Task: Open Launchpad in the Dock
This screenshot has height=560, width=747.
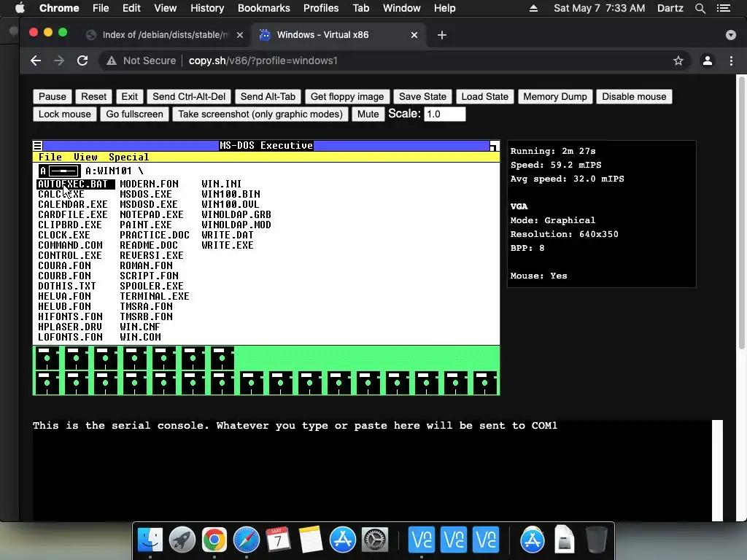Action: pyautogui.click(x=182, y=540)
